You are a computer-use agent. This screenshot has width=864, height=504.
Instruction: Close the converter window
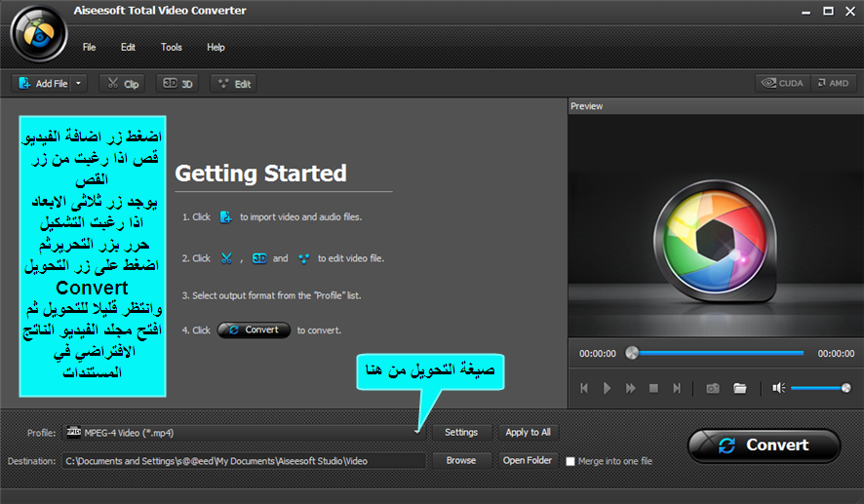pos(850,11)
